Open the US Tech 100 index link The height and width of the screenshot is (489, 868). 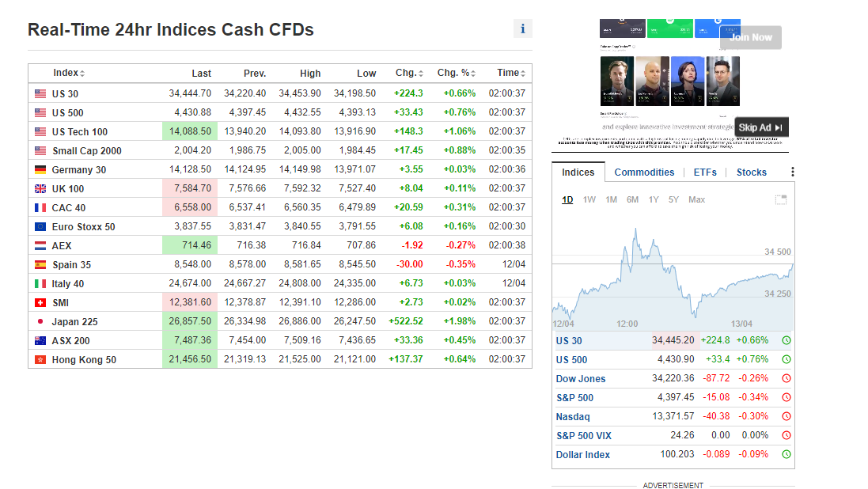[80, 132]
